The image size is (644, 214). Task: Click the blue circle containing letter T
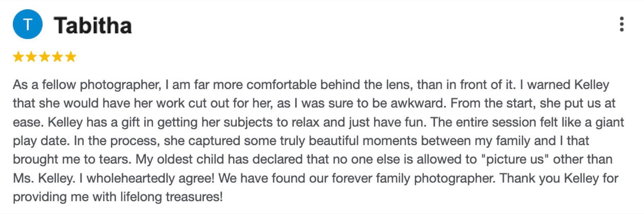coord(28,24)
